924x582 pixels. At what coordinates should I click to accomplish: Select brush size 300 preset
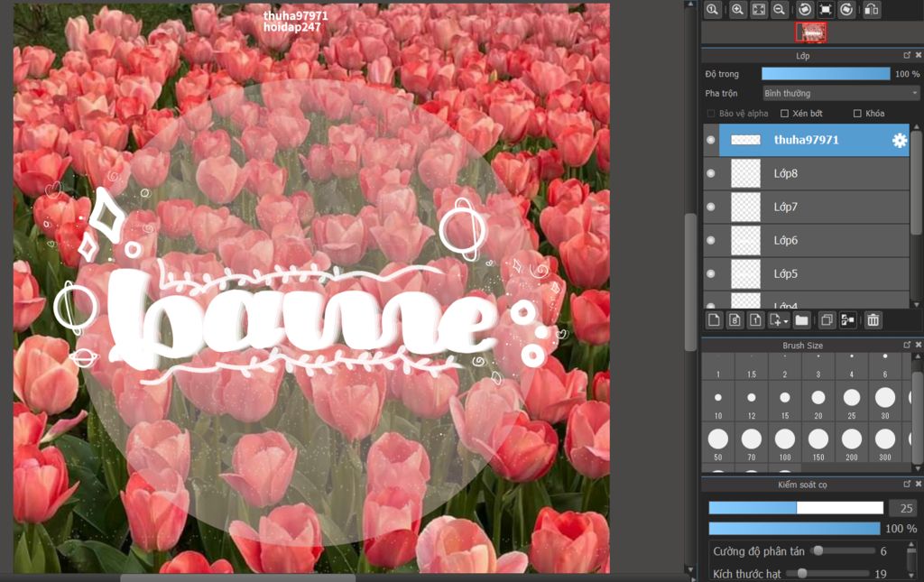click(885, 442)
